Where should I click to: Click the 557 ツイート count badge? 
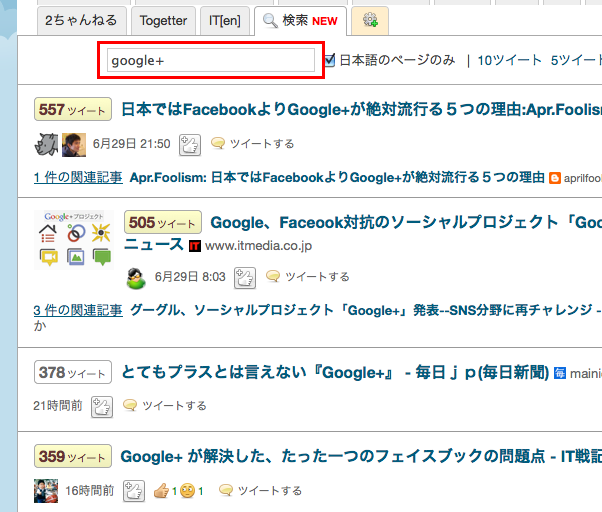coord(73,109)
